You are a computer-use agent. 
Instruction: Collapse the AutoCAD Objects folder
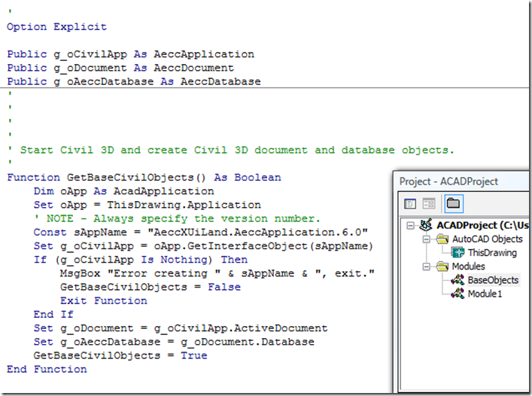(x=426, y=239)
